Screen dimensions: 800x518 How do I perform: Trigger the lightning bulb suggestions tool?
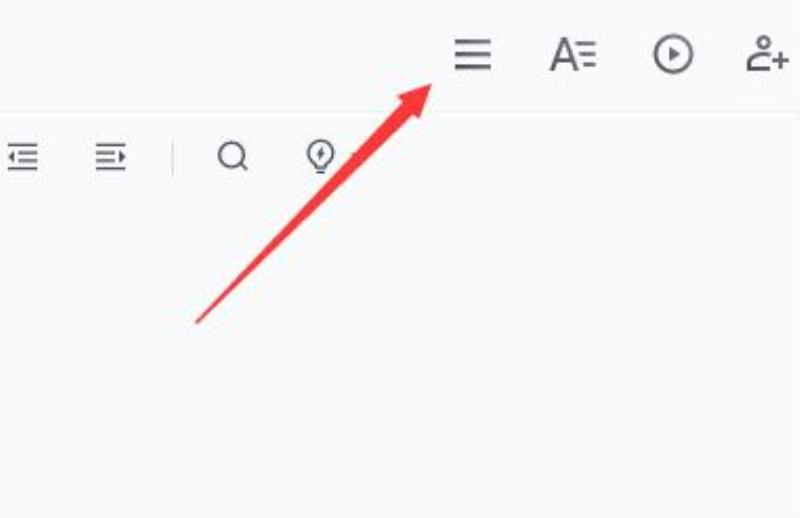point(320,156)
